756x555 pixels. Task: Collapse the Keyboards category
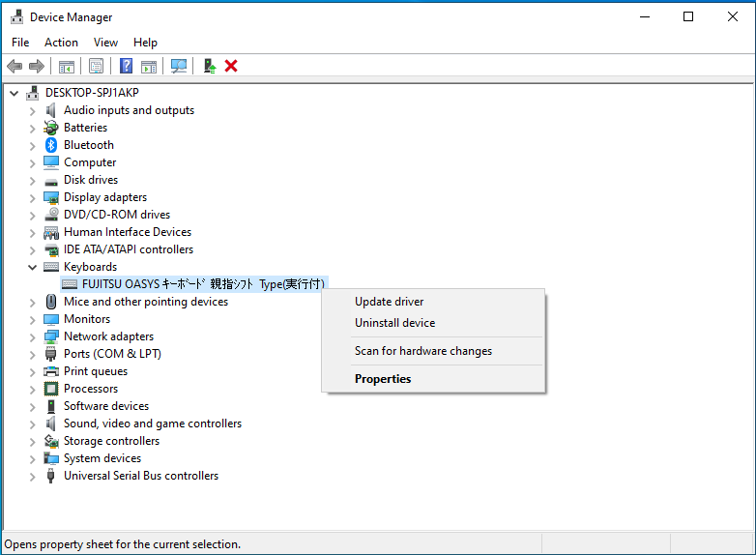pyautogui.click(x=32, y=267)
